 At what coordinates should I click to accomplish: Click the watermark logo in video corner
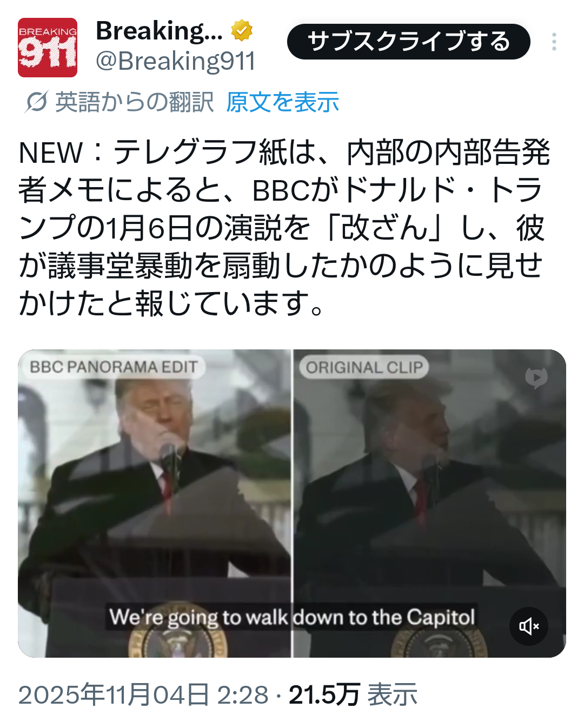(536, 378)
